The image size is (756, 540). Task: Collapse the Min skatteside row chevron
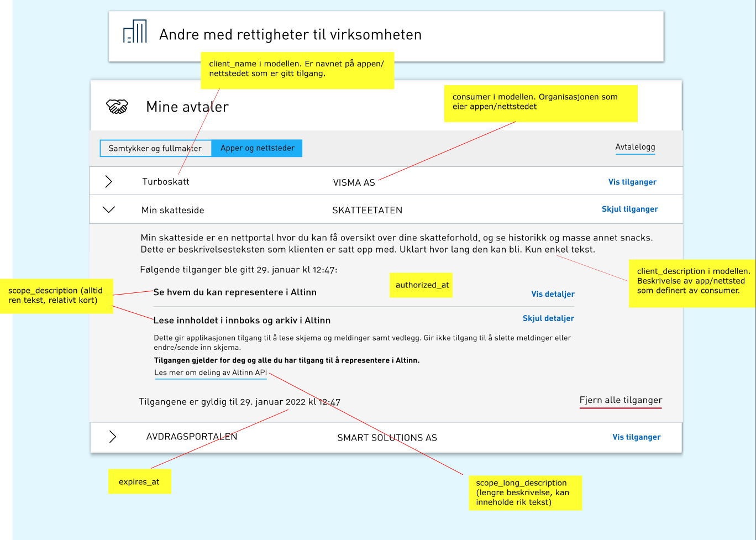[x=109, y=209]
